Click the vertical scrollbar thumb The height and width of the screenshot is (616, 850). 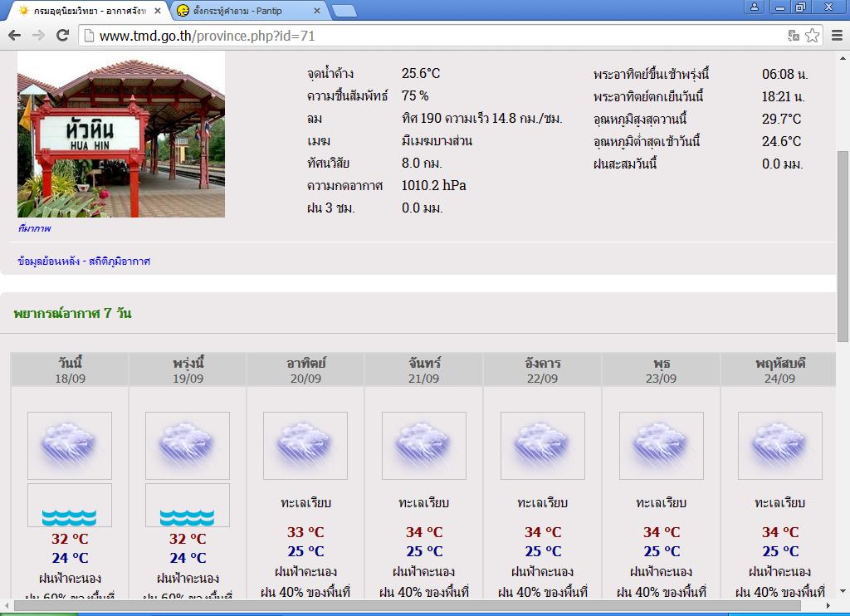coord(843,247)
